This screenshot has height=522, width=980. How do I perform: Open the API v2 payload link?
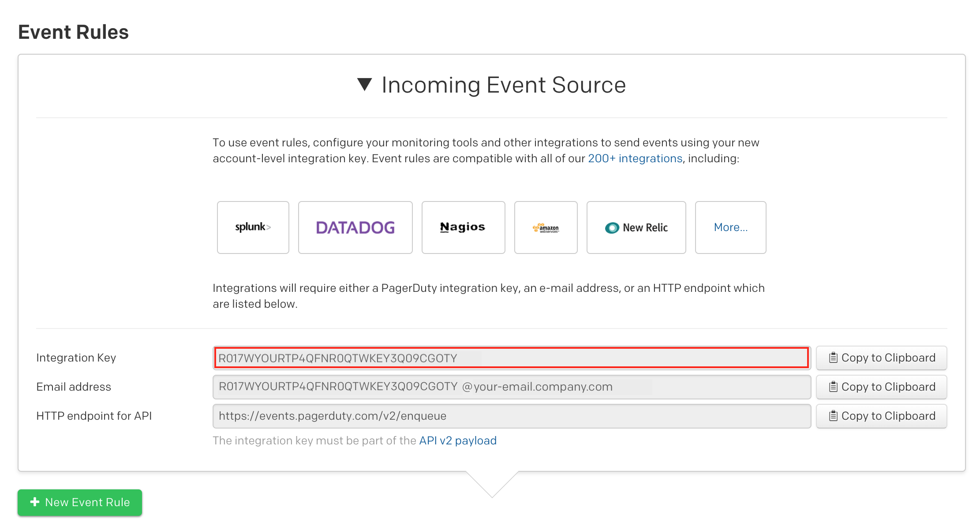457,440
